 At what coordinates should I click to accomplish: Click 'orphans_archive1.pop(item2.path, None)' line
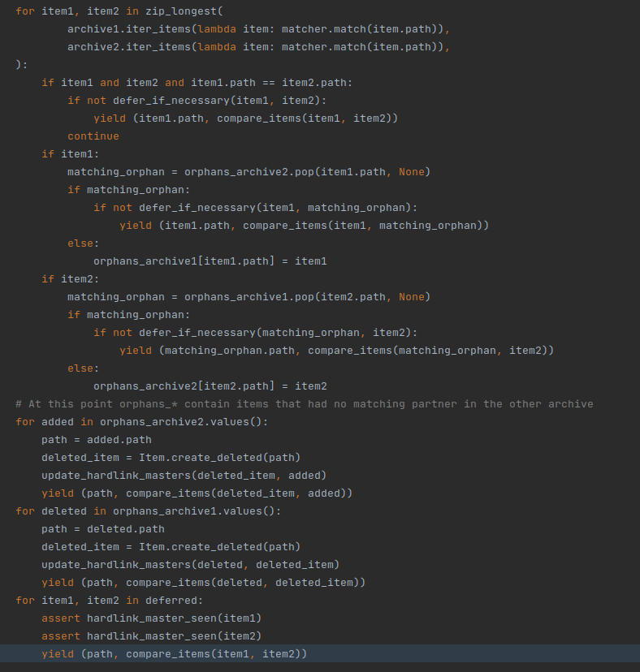coord(249,297)
